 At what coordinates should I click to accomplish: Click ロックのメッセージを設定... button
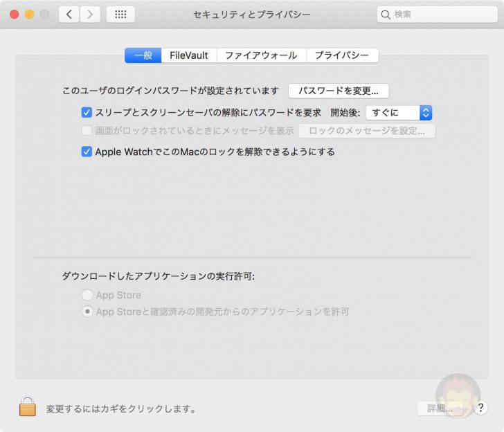(x=367, y=131)
